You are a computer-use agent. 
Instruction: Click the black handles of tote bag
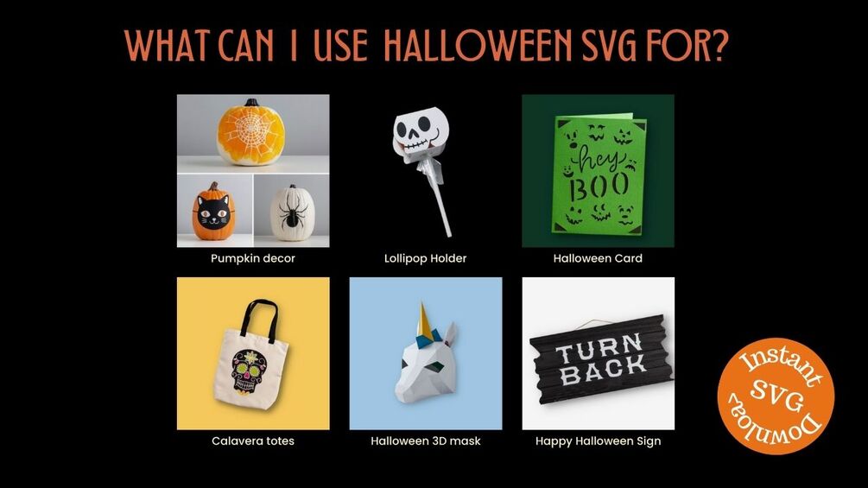click(260, 320)
